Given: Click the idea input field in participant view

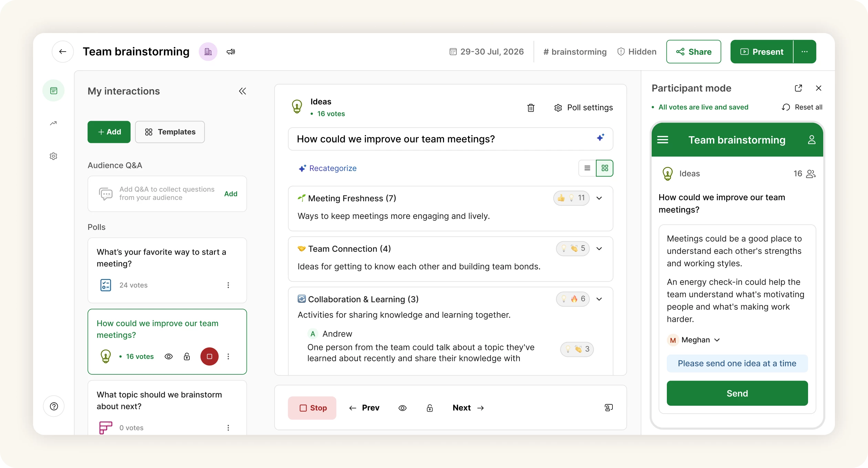Looking at the screenshot, I should [x=737, y=363].
